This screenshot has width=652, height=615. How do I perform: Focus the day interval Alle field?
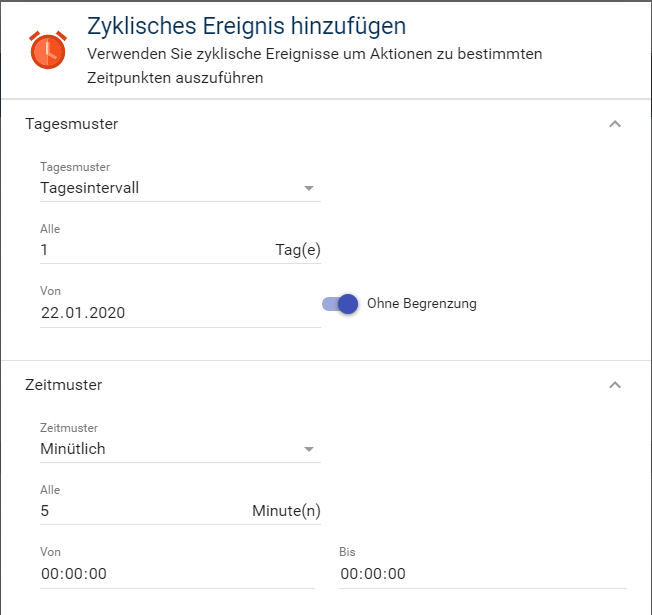pyautogui.click(x=150, y=250)
